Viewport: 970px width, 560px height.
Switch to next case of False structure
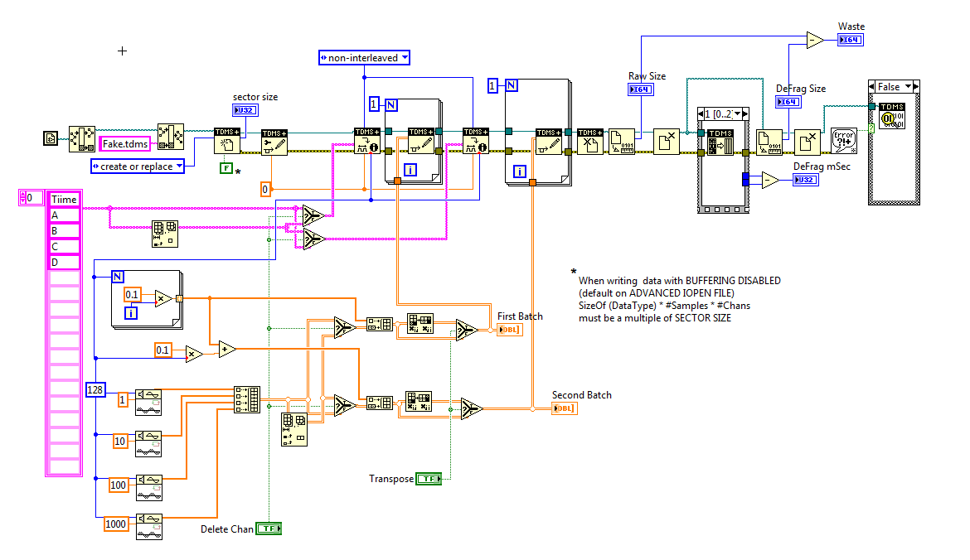coord(916,86)
